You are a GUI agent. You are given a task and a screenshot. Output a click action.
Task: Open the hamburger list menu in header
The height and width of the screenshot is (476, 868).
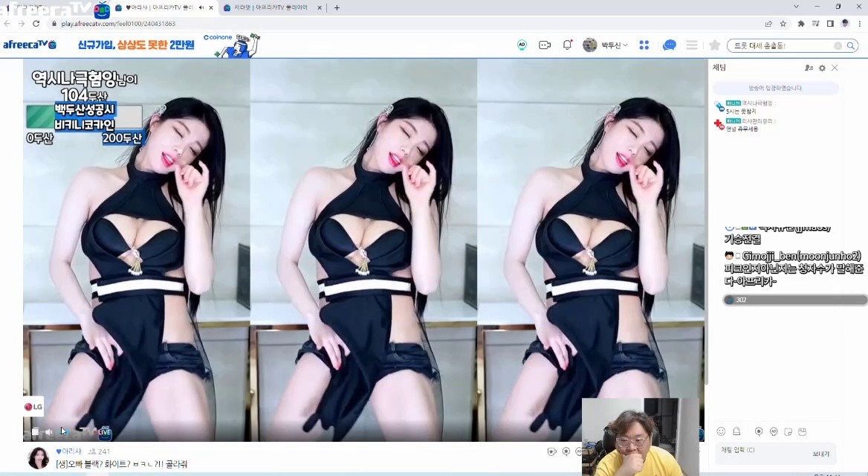692,45
